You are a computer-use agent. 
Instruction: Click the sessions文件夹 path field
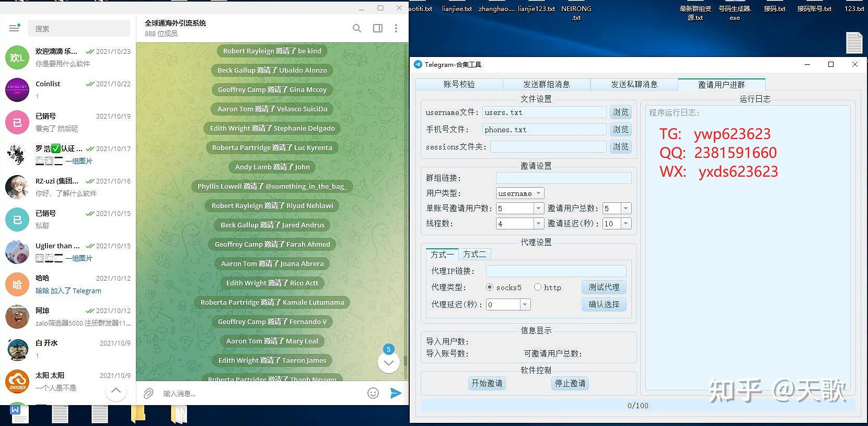[548, 146]
